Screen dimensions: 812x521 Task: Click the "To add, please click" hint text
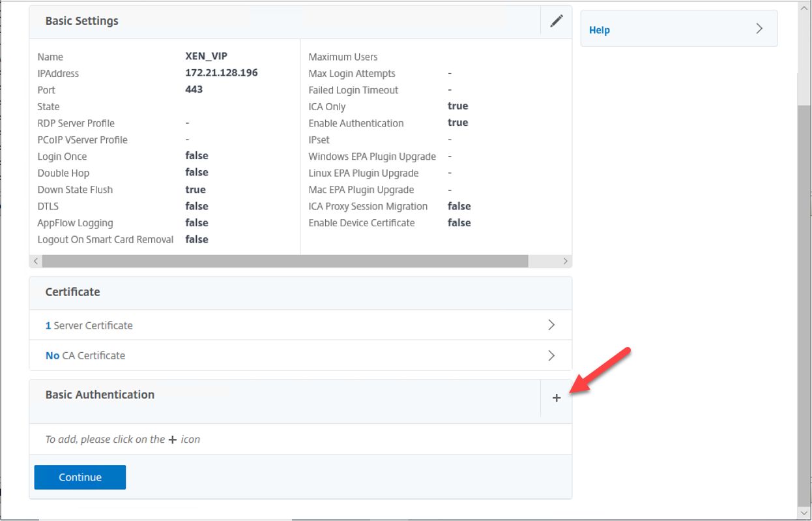(122, 439)
